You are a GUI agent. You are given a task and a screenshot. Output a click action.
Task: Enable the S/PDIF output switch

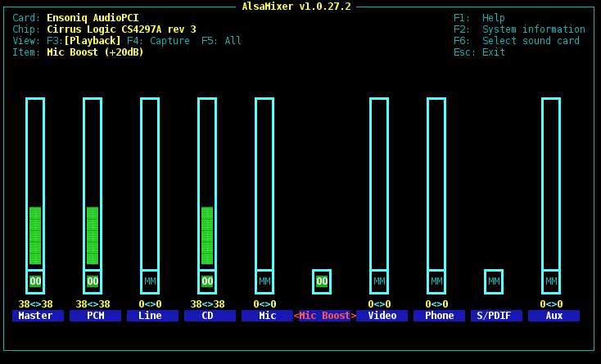tap(494, 281)
